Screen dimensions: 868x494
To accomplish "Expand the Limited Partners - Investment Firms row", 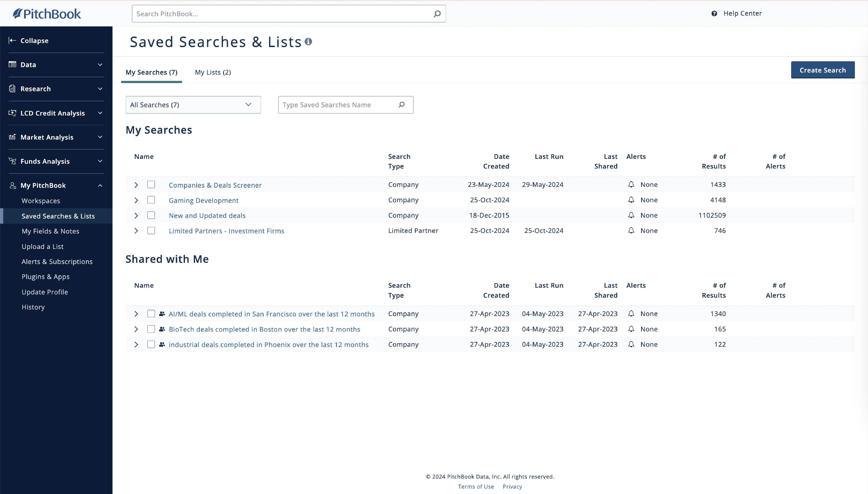I will click(136, 231).
